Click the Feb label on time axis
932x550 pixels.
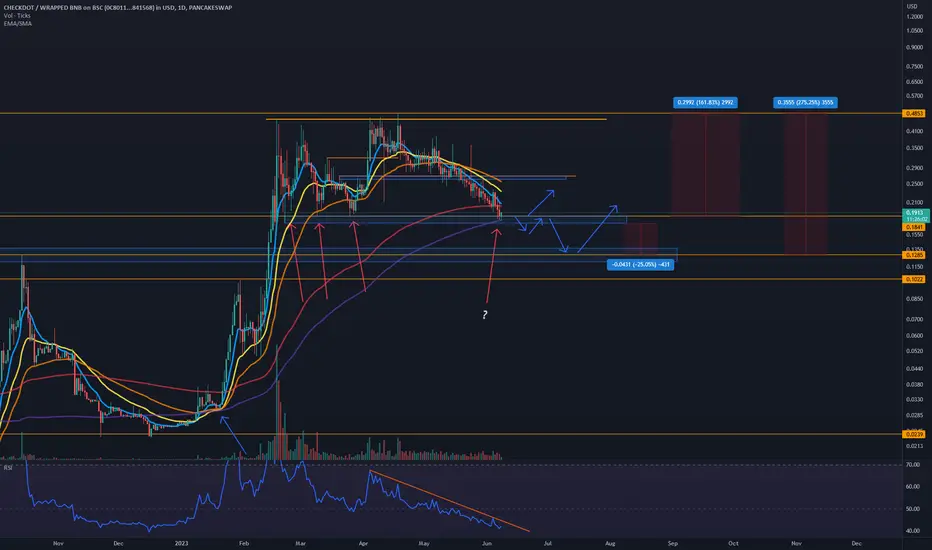243,543
